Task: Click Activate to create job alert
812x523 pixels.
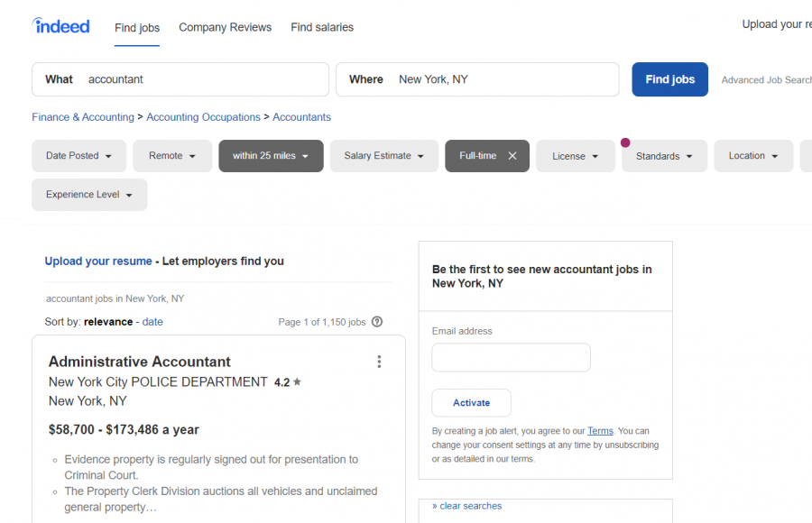Action: pos(471,402)
